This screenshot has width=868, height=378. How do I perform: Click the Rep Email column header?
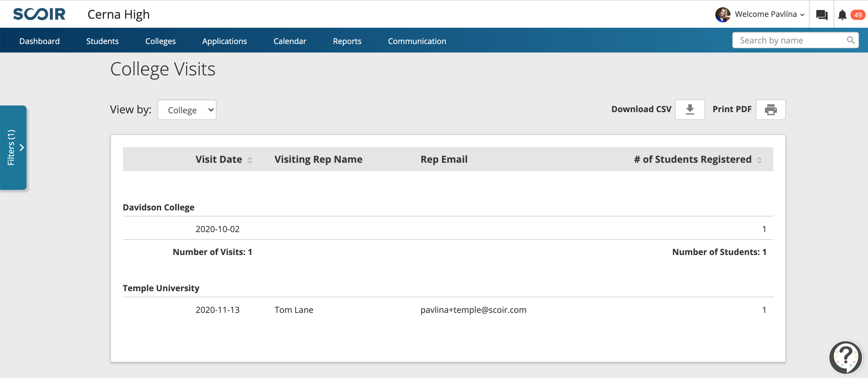point(444,159)
